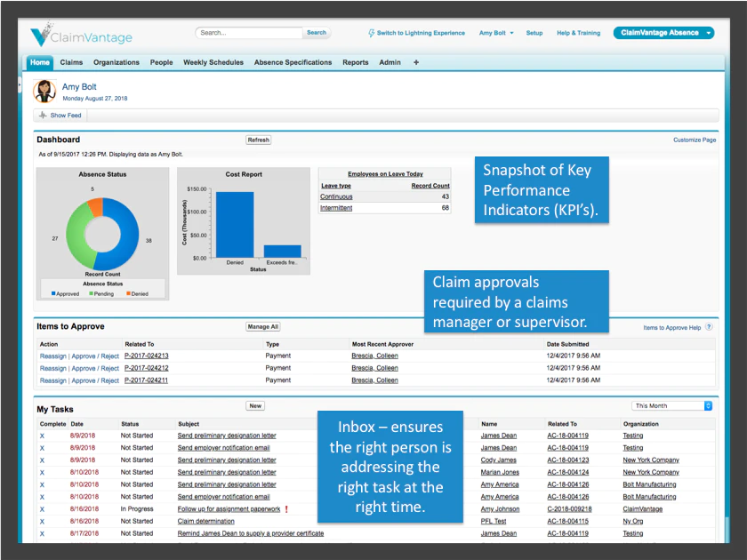
Task: Open the Continuous leave type link
Action: [336, 196]
